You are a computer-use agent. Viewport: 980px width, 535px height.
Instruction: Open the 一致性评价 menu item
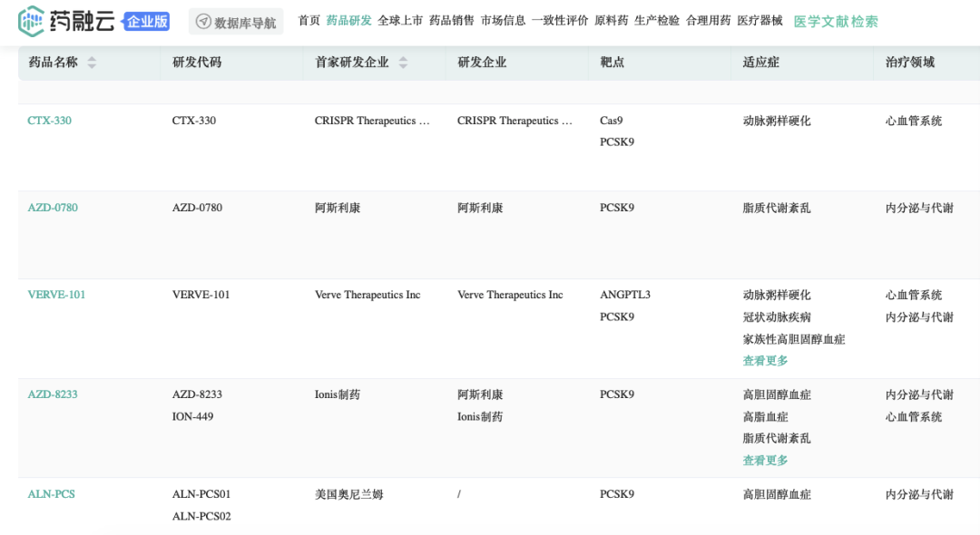point(560,21)
